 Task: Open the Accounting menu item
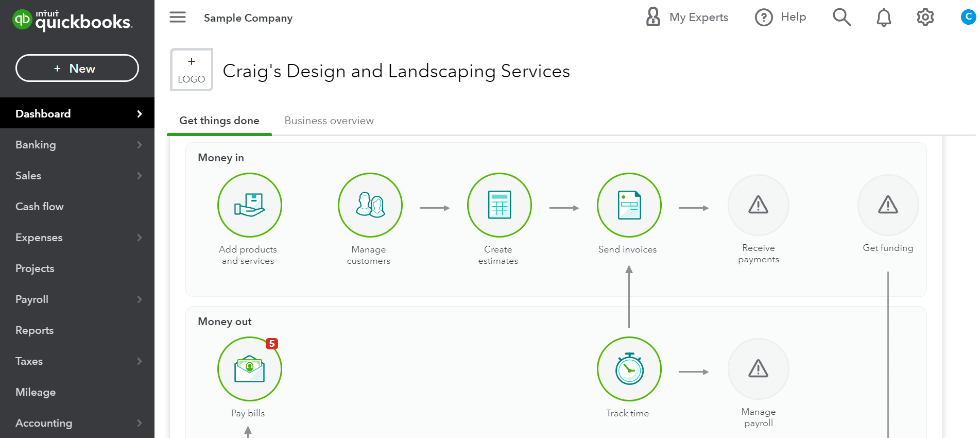(x=77, y=423)
